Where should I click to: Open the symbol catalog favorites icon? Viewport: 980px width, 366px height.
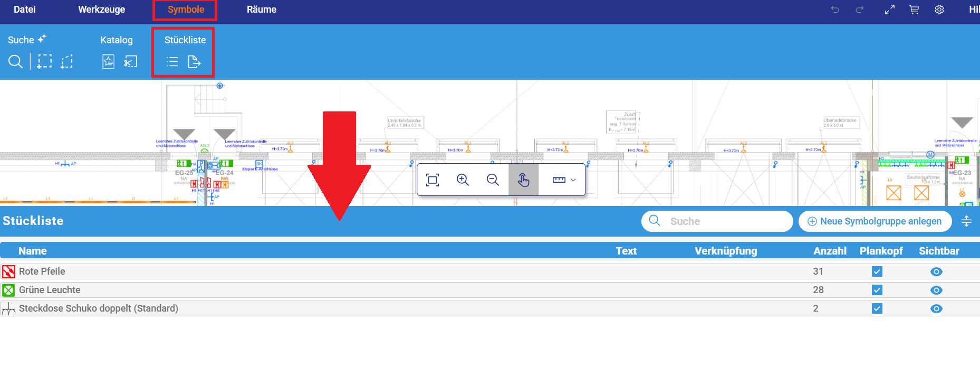pyautogui.click(x=108, y=62)
